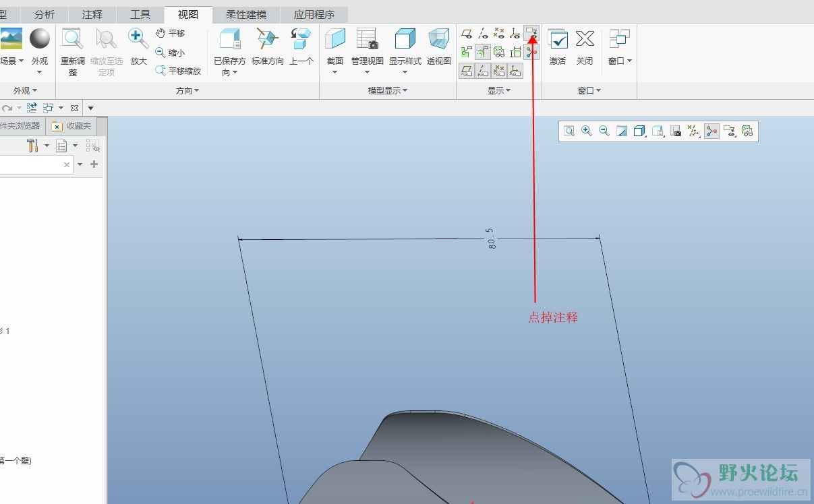Open saved orientations list in graphics toolbar
814x504 pixels.
coord(658,131)
